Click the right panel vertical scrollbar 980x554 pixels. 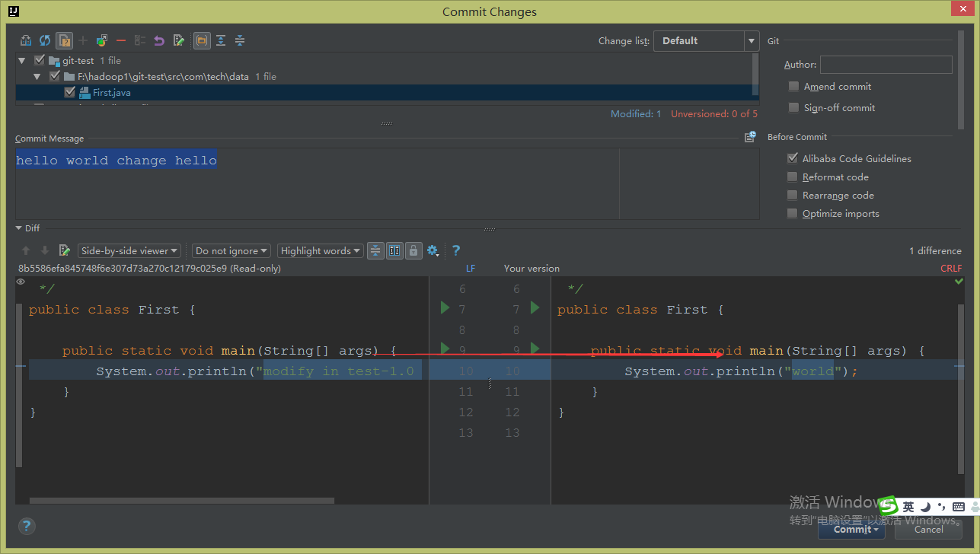[x=961, y=80]
